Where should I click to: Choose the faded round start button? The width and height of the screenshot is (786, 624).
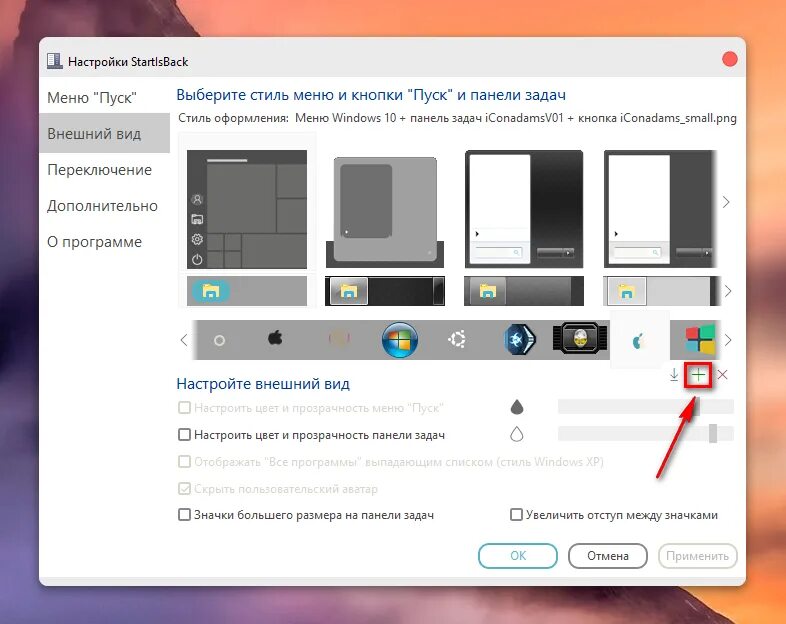point(339,339)
